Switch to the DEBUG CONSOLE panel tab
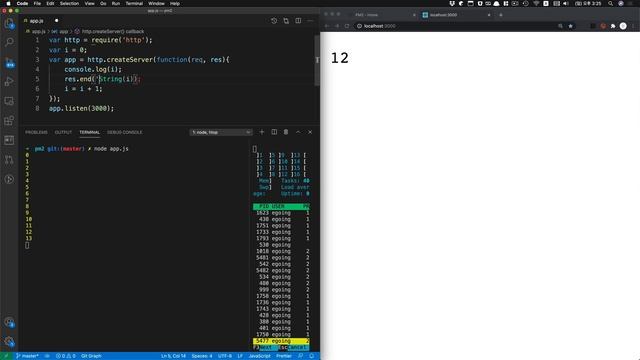The image size is (640, 360). point(124,132)
